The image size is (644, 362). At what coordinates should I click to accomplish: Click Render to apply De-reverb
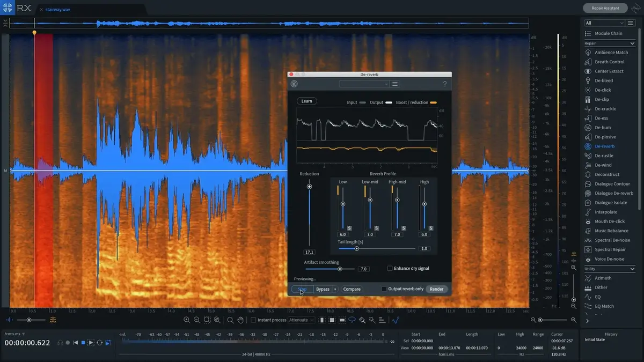436,289
